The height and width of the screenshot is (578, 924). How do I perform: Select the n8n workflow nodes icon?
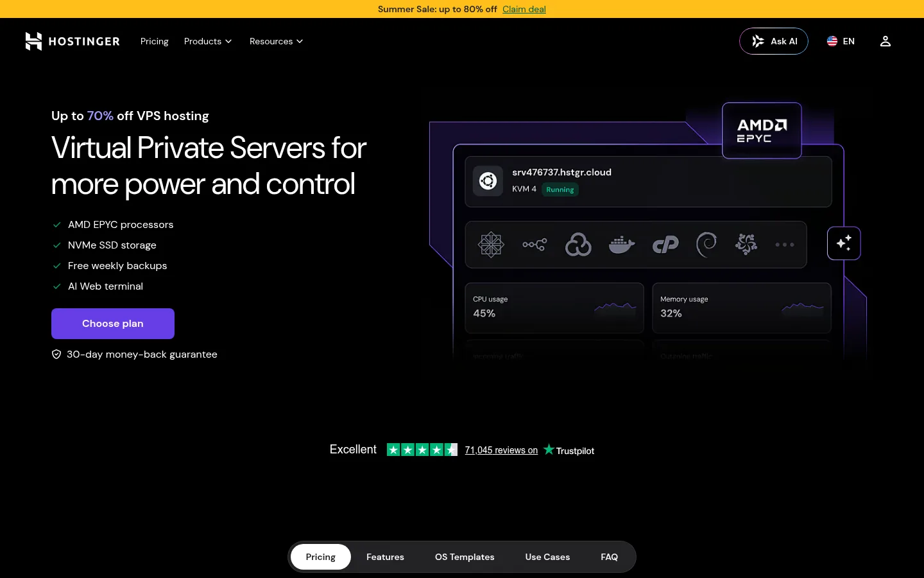535,245
